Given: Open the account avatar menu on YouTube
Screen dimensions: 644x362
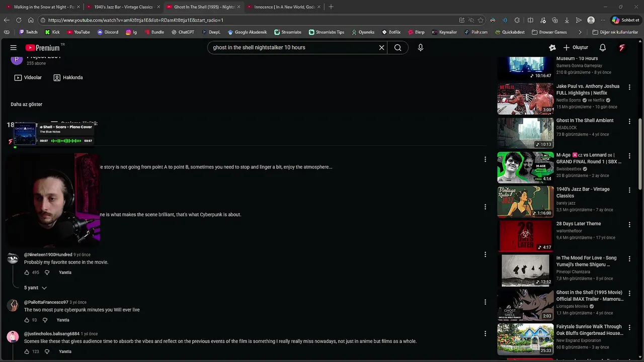Looking at the screenshot, I should [x=622, y=48].
